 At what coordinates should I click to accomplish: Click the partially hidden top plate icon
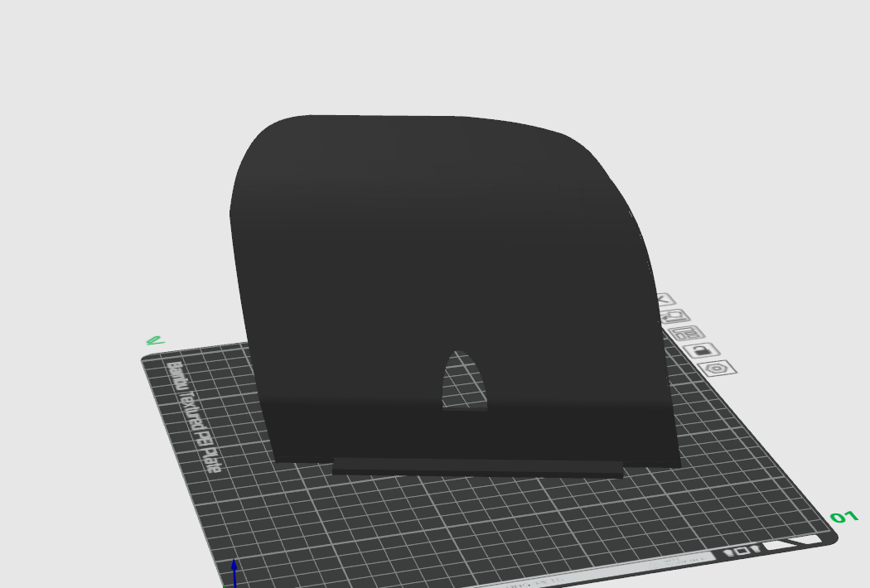665,300
